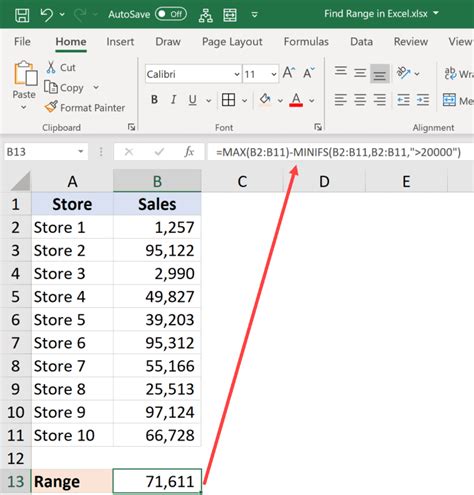Click cell containing 97,124
Image resolution: width=474 pixels, height=495 pixels.
pyautogui.click(x=157, y=412)
